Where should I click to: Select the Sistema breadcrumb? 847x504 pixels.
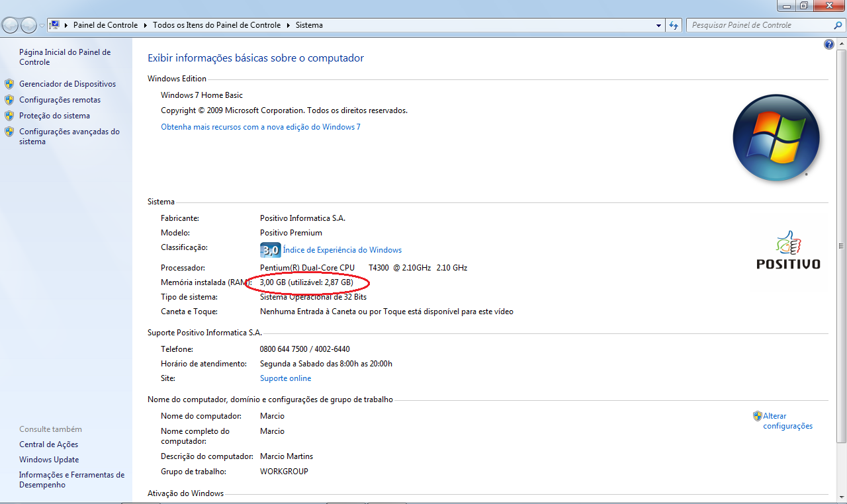point(309,25)
